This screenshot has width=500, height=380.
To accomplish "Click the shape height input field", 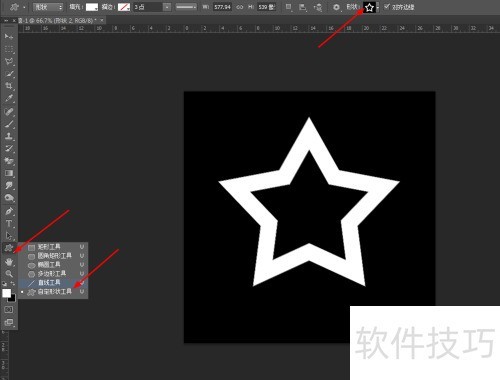I will (266, 7).
